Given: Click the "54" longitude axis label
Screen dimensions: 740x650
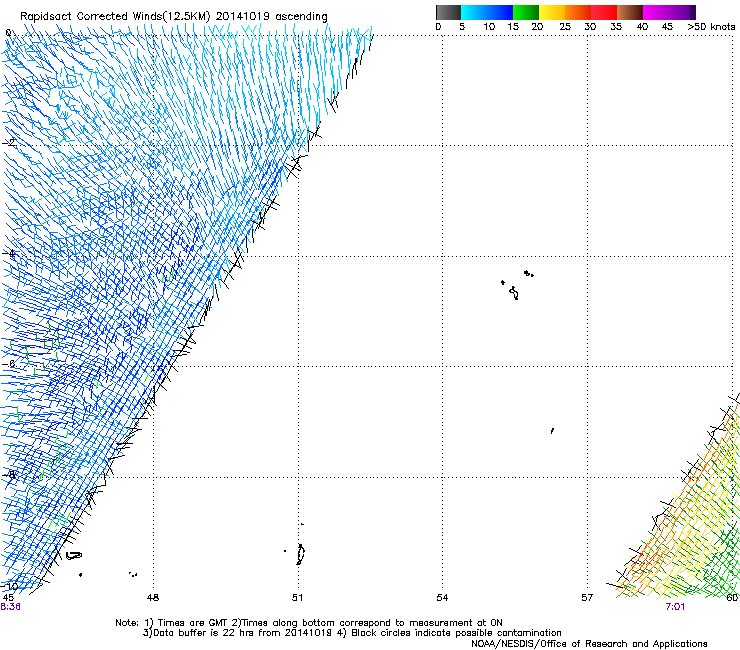Looking at the screenshot, I should click(442, 598).
